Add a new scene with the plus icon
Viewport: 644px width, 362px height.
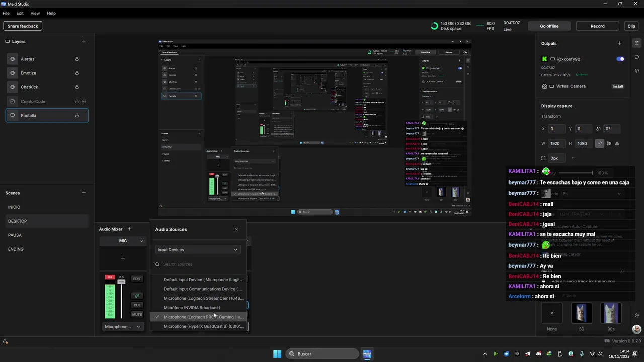(x=84, y=193)
